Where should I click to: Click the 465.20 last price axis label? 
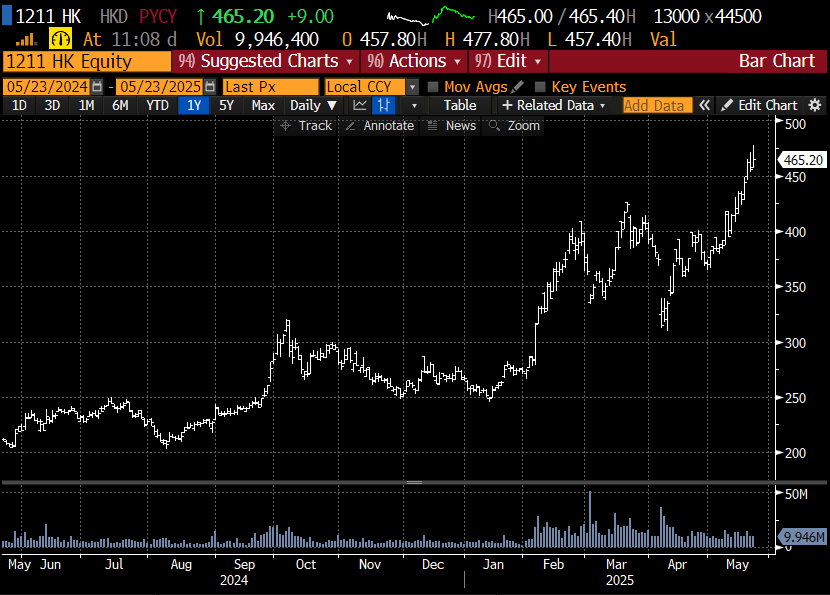[x=802, y=160]
